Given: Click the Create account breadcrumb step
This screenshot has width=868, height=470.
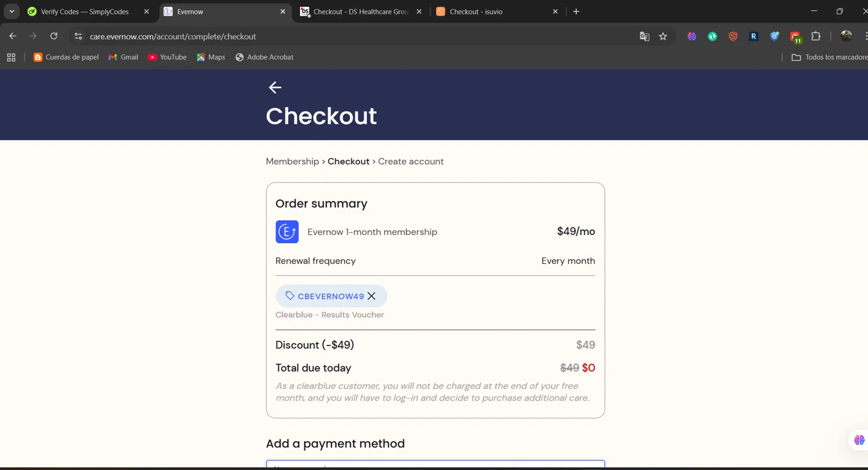Looking at the screenshot, I should [411, 161].
